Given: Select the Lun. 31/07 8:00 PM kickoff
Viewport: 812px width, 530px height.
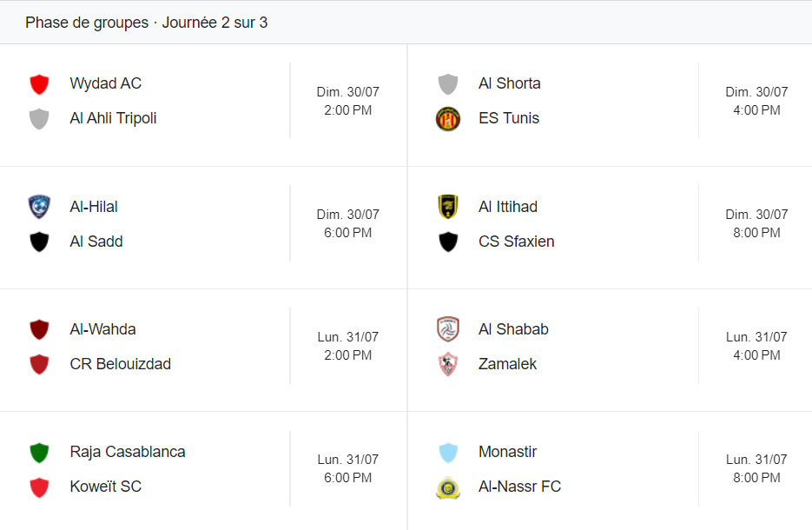Looking at the screenshot, I should (x=756, y=468).
